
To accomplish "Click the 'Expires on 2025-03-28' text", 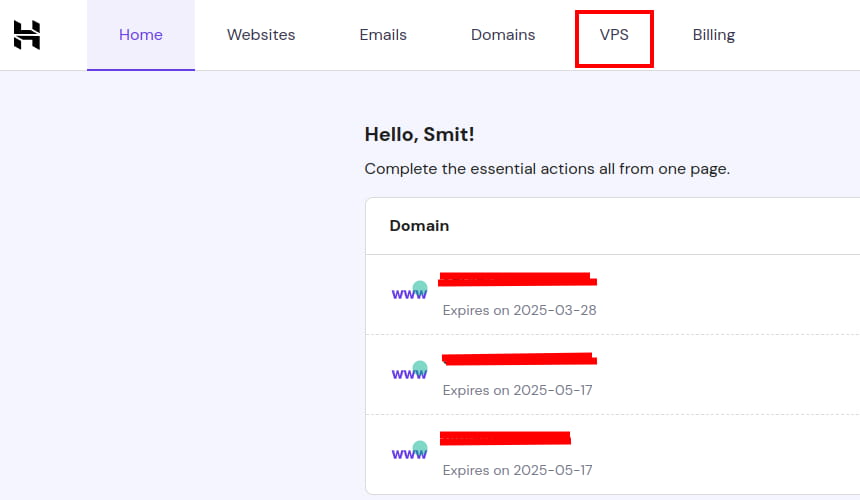I will coord(519,310).
